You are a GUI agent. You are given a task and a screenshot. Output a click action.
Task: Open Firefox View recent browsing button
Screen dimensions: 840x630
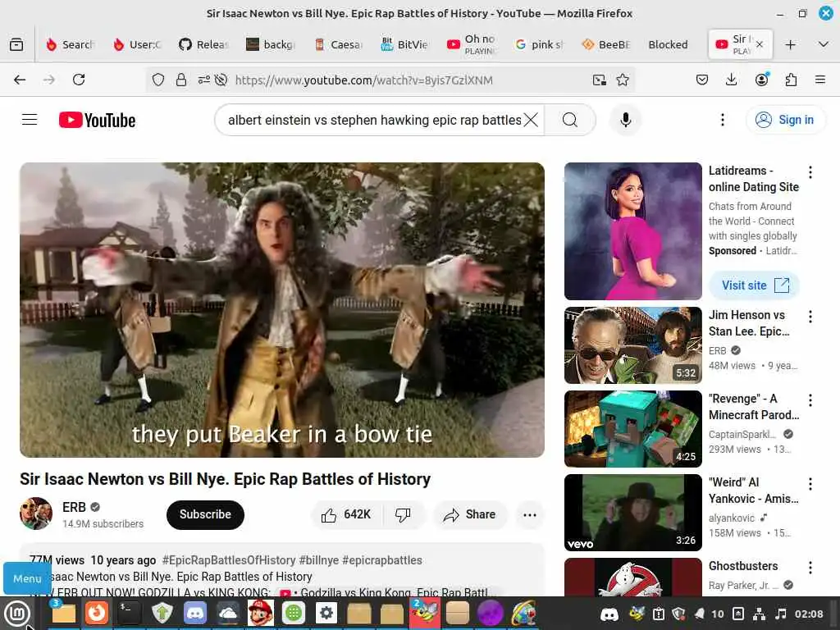click(x=16, y=44)
